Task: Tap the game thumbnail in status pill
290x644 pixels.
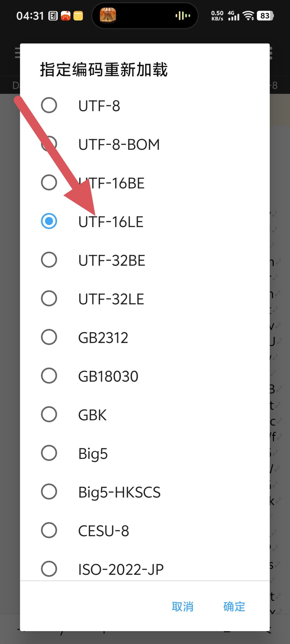Action: 108,15
